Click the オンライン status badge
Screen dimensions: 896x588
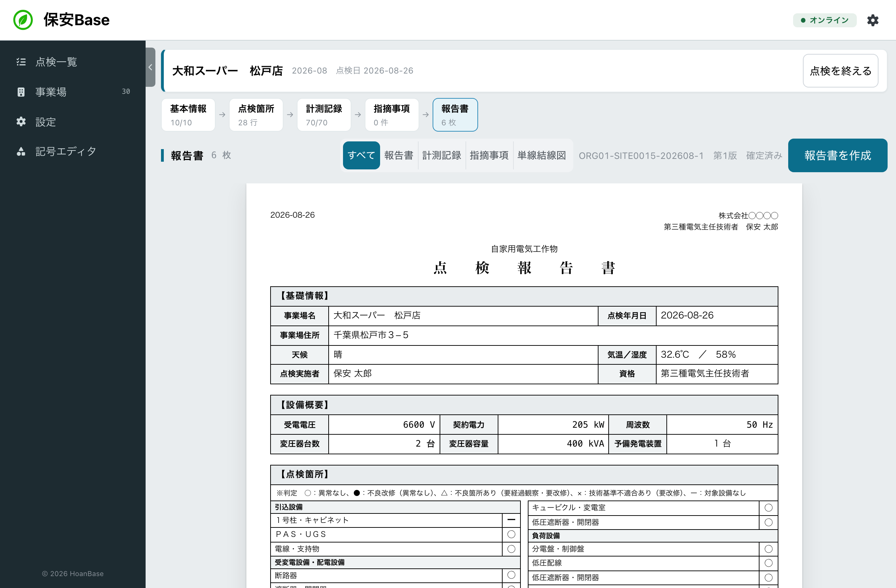pyautogui.click(x=825, y=20)
